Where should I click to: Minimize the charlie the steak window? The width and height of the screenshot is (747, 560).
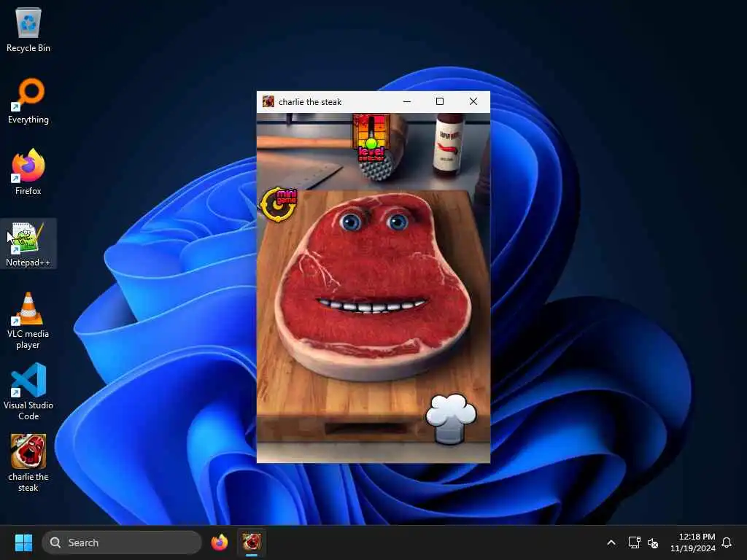(407, 101)
